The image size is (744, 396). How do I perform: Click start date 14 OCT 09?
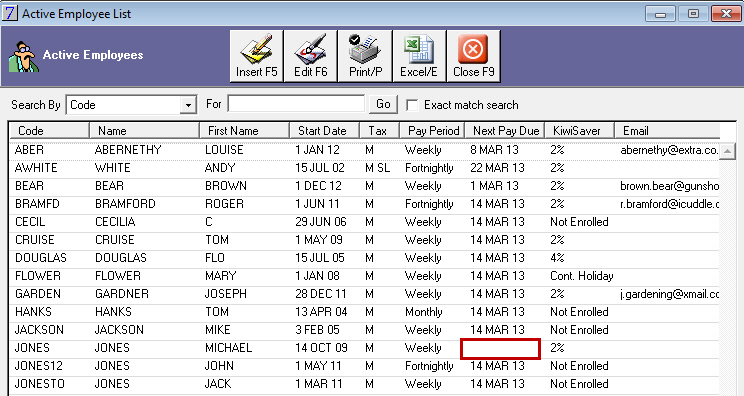(x=321, y=348)
